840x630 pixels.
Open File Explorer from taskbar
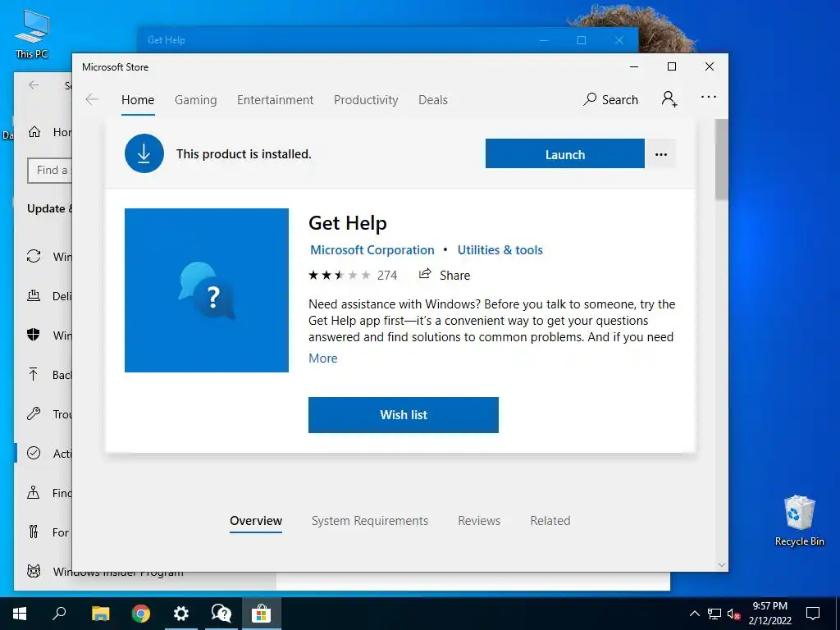tap(100, 614)
